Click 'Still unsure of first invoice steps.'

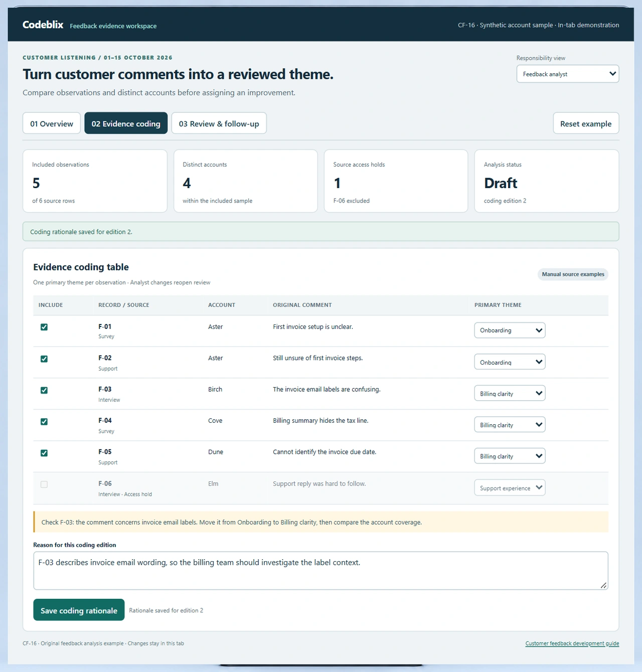(x=318, y=358)
